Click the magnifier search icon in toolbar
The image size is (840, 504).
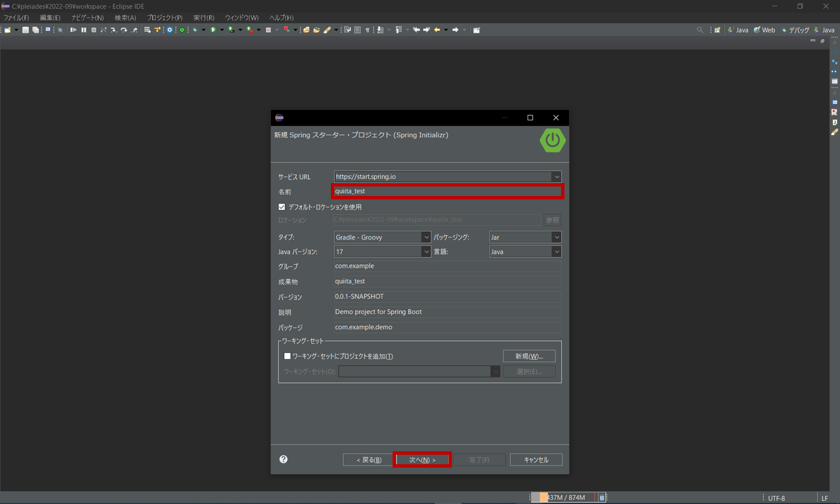(700, 30)
